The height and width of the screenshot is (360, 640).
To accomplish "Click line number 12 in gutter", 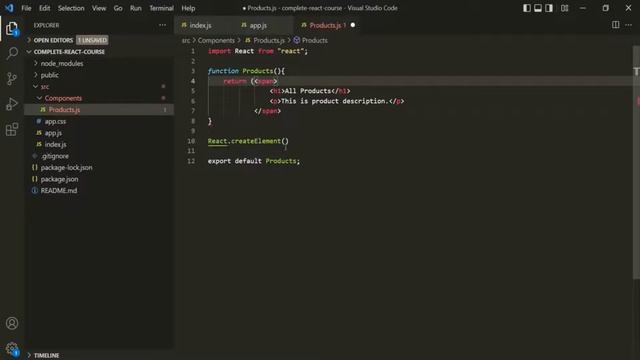I will click(191, 161).
